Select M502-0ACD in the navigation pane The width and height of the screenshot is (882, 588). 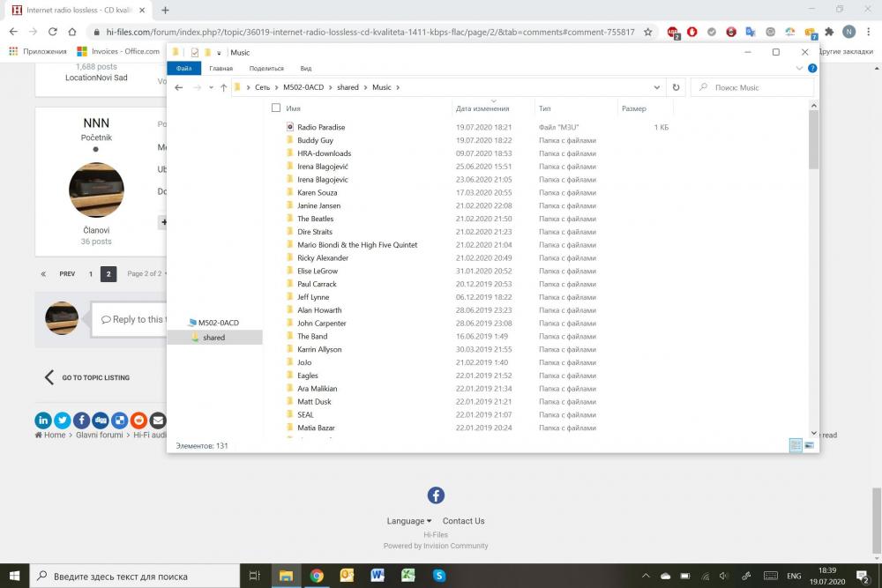(x=218, y=323)
